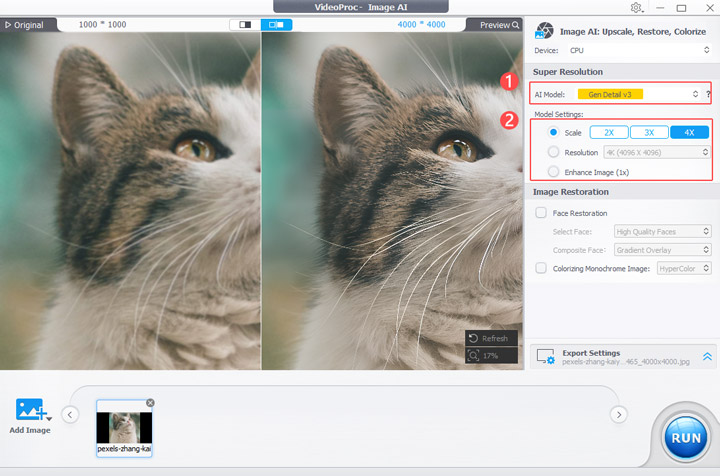Open the Device CPU dropdown
Screen dimensions: 720x476
pos(640,50)
